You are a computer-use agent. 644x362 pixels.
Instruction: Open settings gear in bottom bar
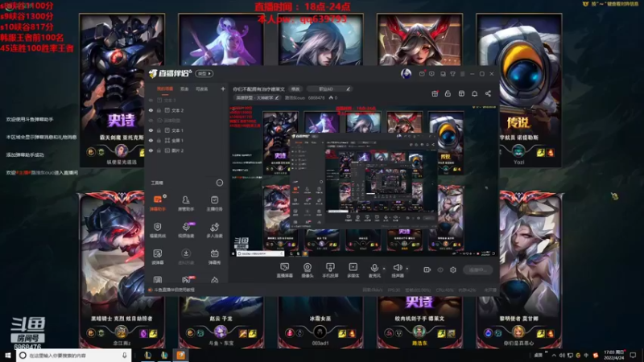[x=453, y=269]
